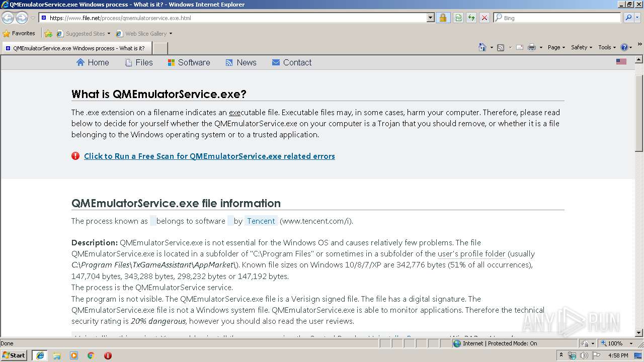The height and width of the screenshot is (362, 644).
Task: Open the RSS feeds icon
Action: click(501, 47)
